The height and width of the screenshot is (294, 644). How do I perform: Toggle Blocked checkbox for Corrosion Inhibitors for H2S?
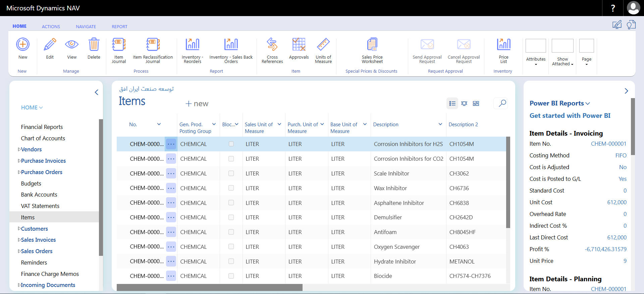click(x=231, y=144)
